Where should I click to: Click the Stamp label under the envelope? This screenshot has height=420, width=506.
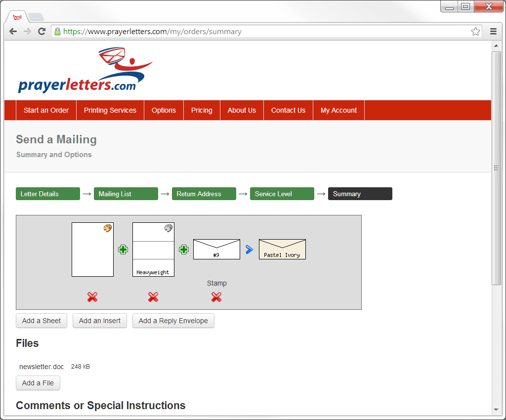216,283
